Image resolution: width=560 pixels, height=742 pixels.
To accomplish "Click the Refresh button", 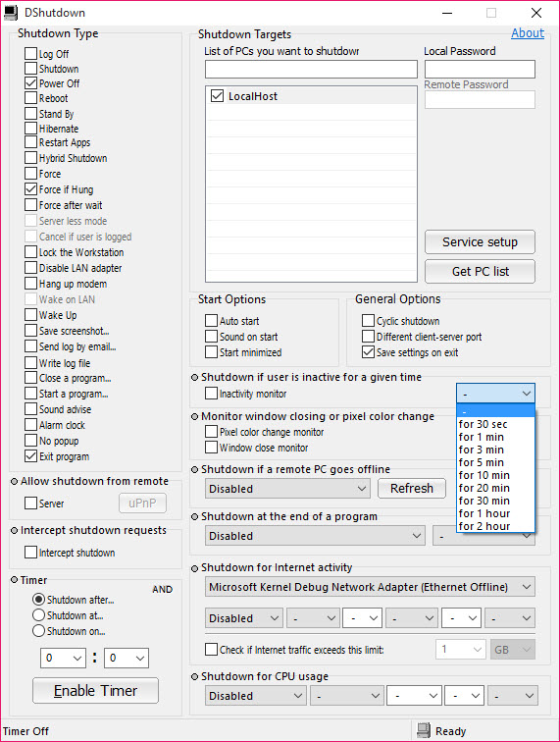I will pyautogui.click(x=412, y=489).
